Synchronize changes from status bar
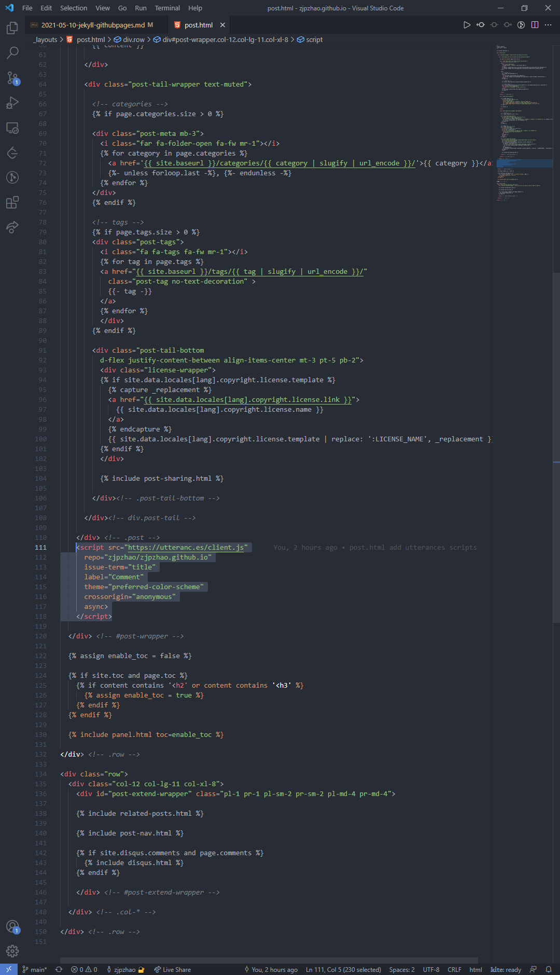The width and height of the screenshot is (560, 975). 59,969
